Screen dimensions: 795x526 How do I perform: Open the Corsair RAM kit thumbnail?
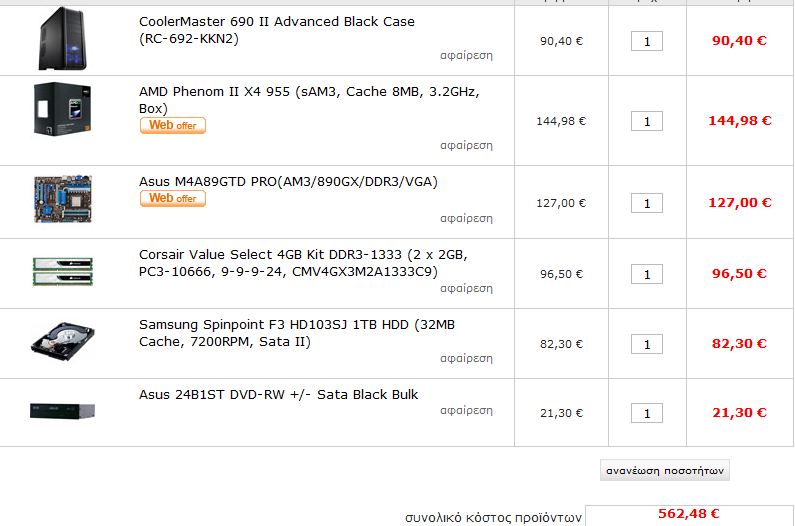tap(62, 271)
